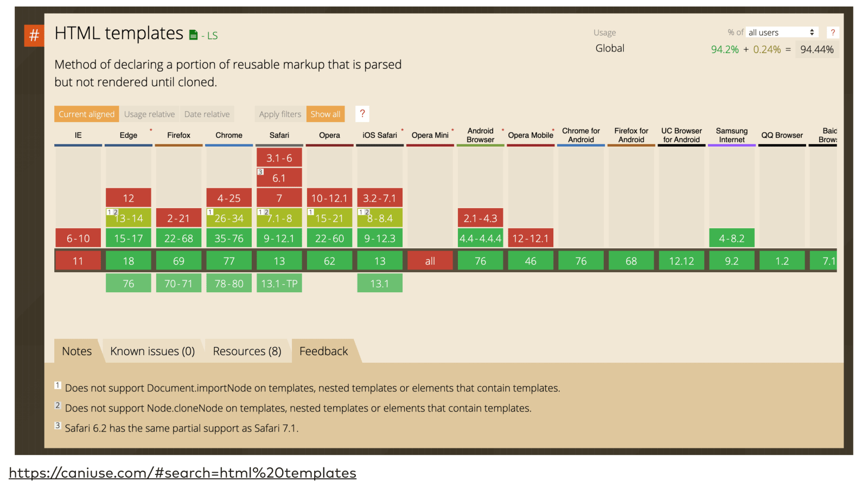
Task: Open the caniuse.com html templates link
Action: (x=182, y=473)
